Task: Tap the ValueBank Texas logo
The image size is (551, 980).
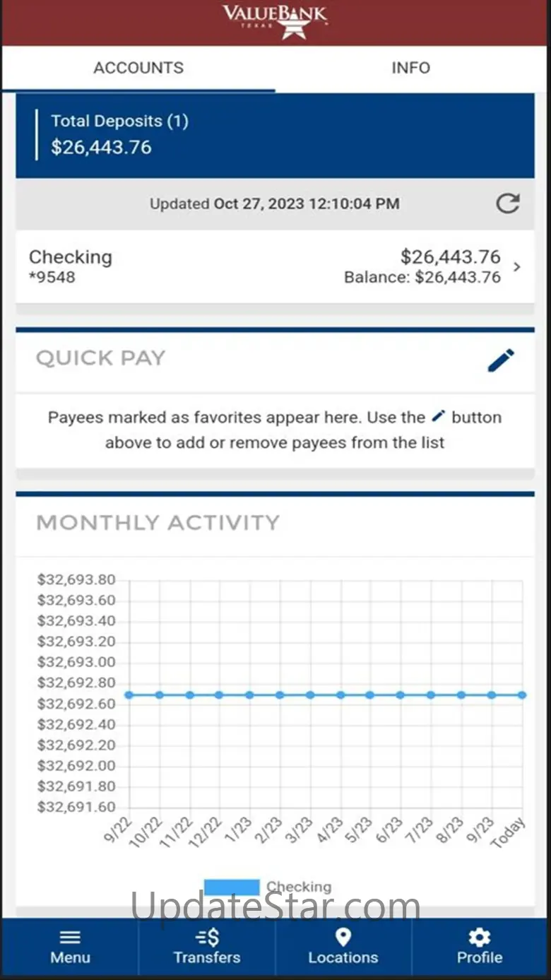Action: (x=275, y=21)
